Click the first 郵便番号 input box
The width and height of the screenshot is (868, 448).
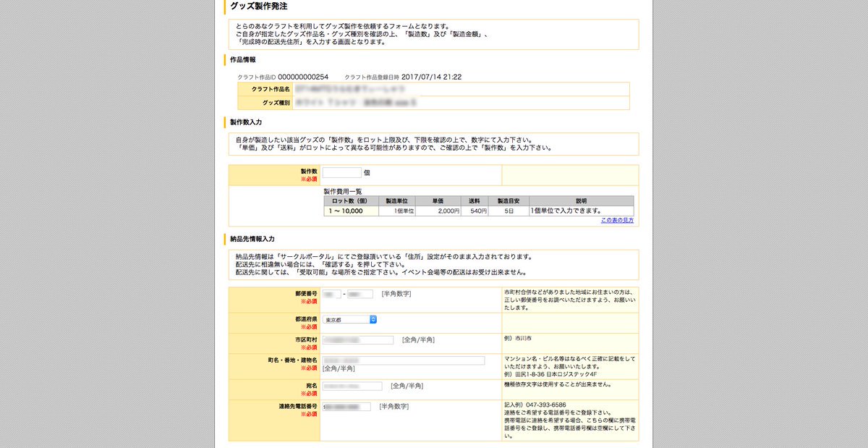coord(332,294)
